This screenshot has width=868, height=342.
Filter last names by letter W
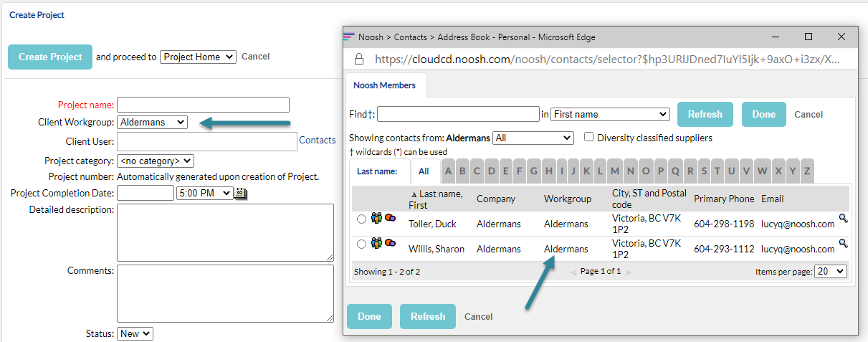tap(762, 171)
